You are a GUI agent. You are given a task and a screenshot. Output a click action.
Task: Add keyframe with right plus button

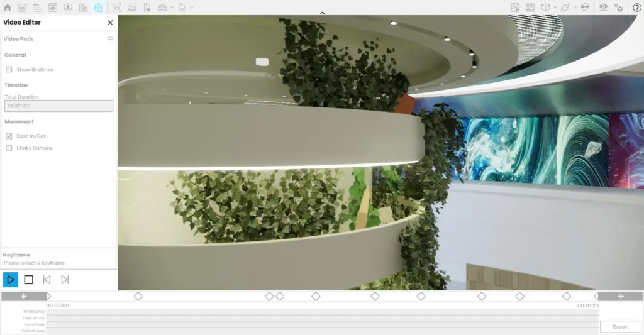coord(621,296)
